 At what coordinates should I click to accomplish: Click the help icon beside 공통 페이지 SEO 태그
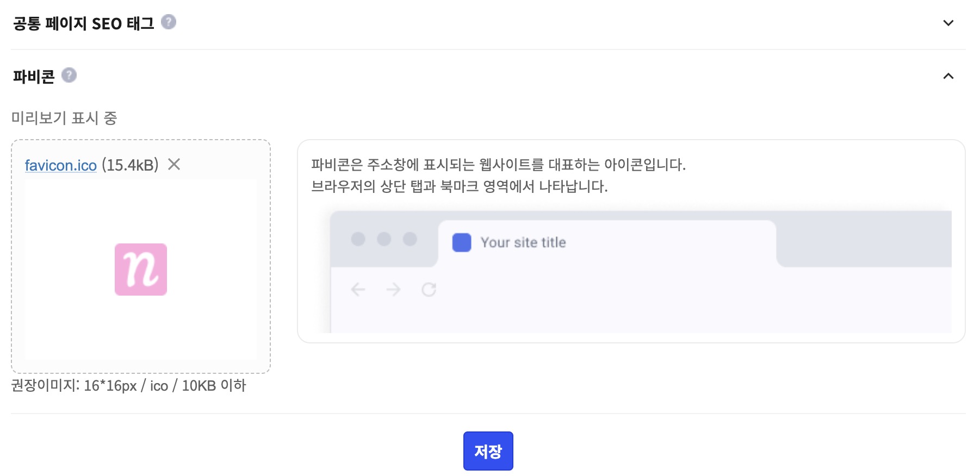169,22
